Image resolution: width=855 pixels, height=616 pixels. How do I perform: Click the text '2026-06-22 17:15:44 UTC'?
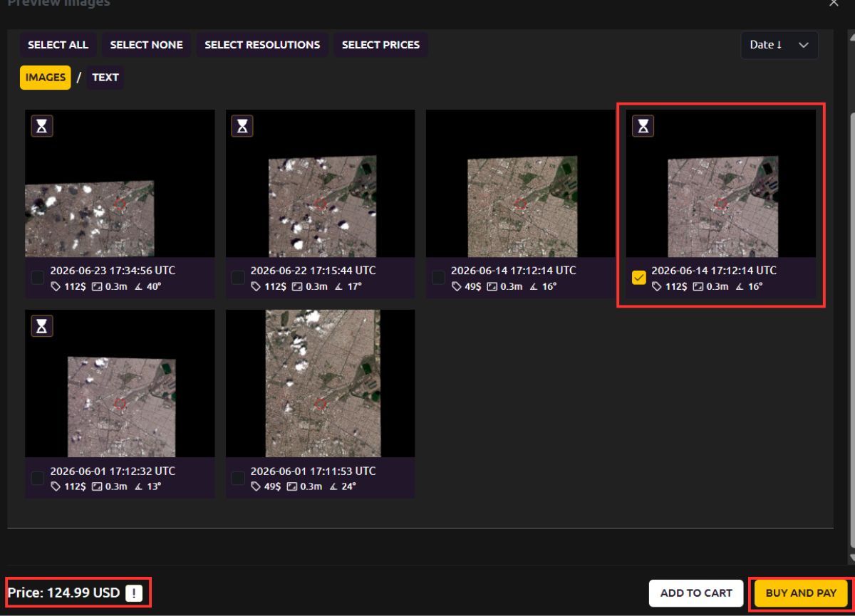(x=313, y=271)
